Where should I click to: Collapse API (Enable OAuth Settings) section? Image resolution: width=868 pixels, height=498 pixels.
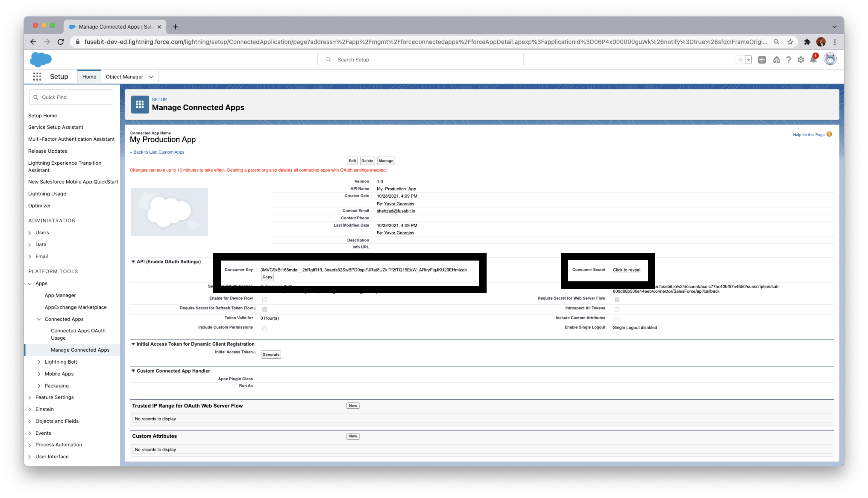point(133,262)
